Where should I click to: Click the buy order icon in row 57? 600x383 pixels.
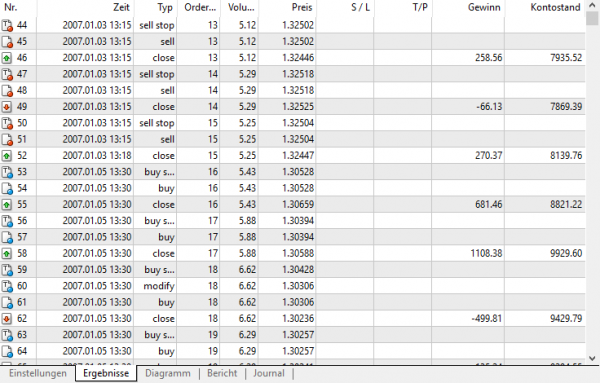click(x=7, y=237)
